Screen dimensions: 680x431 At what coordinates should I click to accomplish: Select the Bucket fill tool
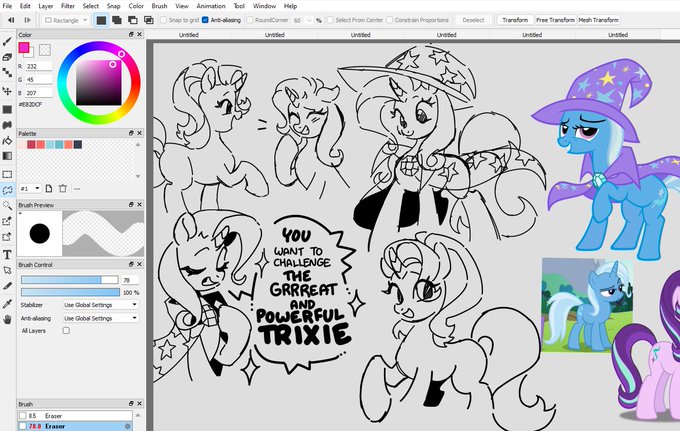click(x=7, y=125)
